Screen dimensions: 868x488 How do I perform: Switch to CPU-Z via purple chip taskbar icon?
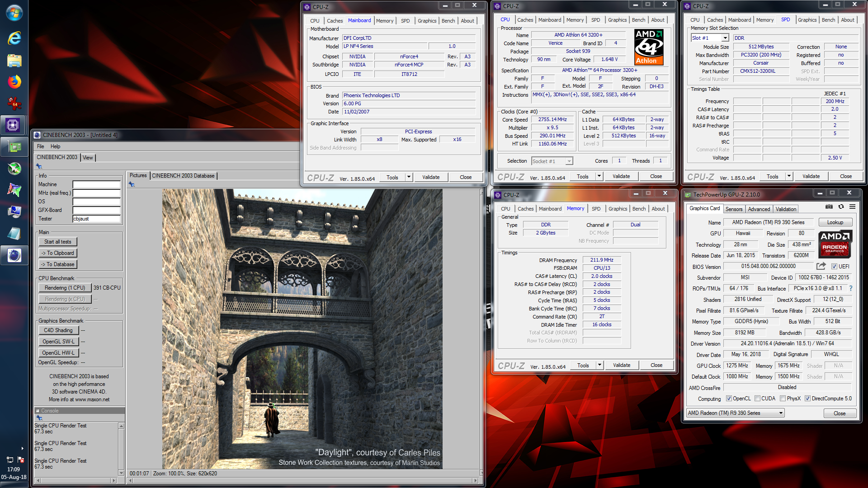(13, 125)
